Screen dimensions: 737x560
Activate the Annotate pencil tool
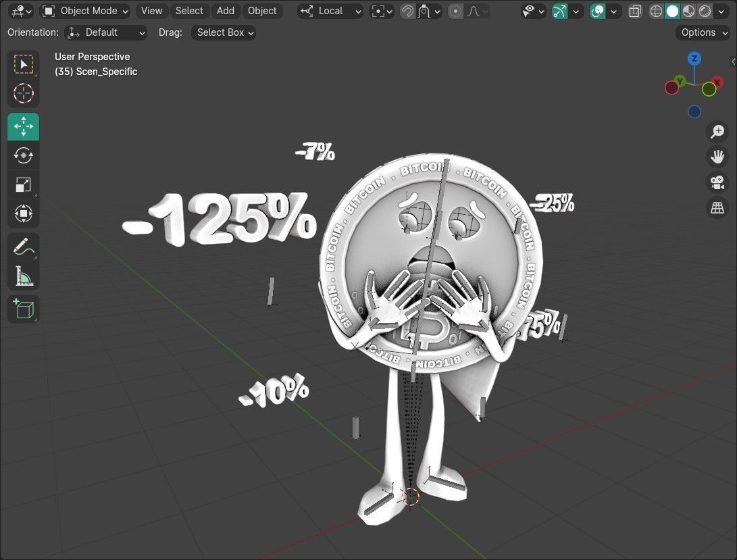coord(23,247)
